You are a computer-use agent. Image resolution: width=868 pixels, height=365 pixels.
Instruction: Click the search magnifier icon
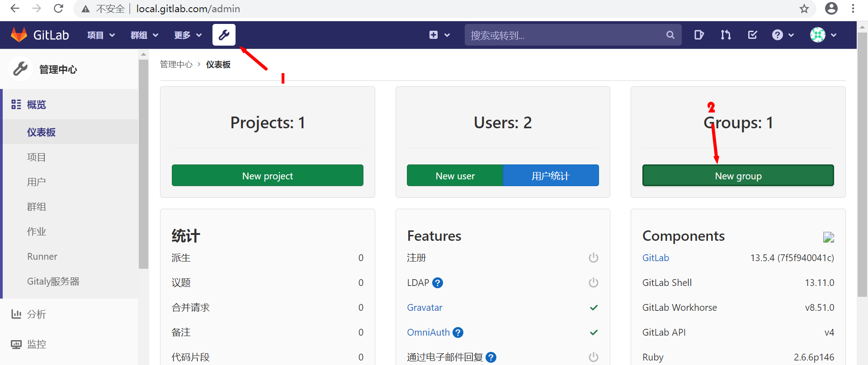(x=670, y=35)
